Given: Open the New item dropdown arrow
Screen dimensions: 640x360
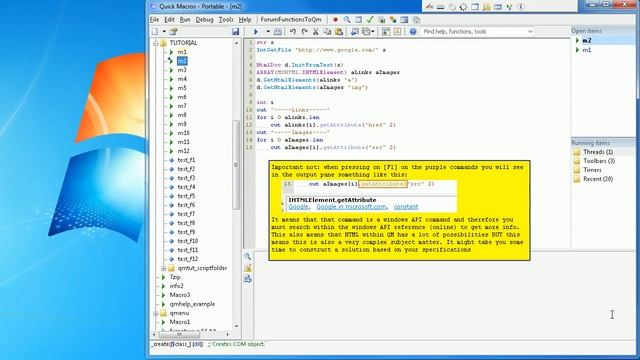Looking at the screenshot, I should pyautogui.click(x=164, y=32).
